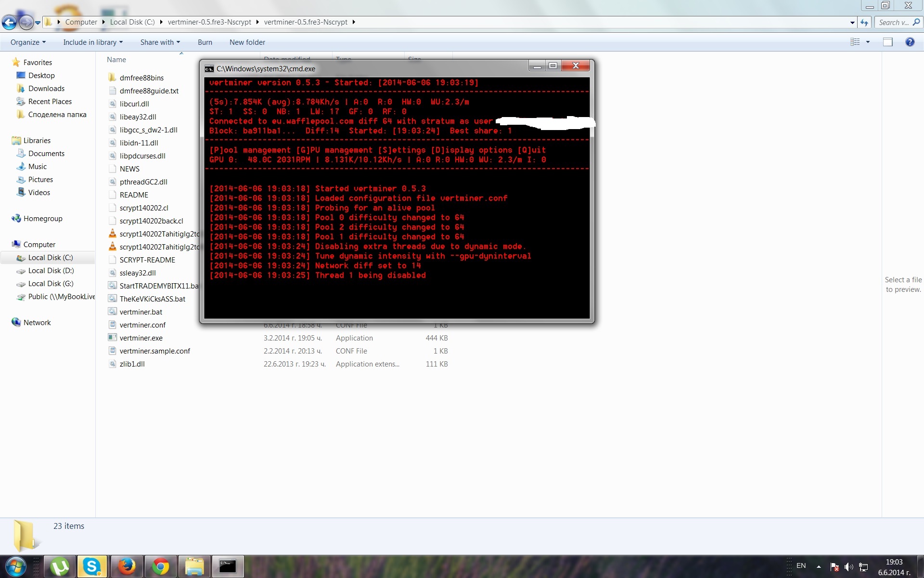Open Explorer help question-mark icon

pyautogui.click(x=910, y=42)
